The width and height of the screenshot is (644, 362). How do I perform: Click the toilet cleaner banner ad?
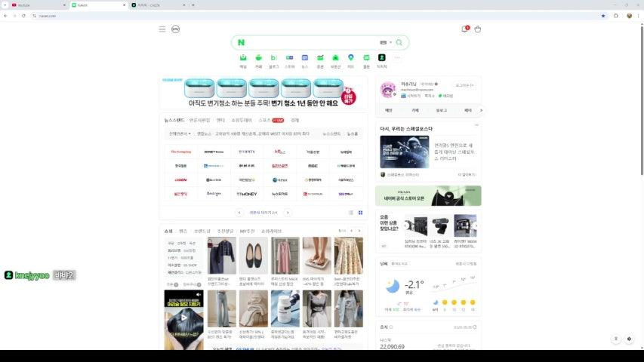click(x=263, y=92)
